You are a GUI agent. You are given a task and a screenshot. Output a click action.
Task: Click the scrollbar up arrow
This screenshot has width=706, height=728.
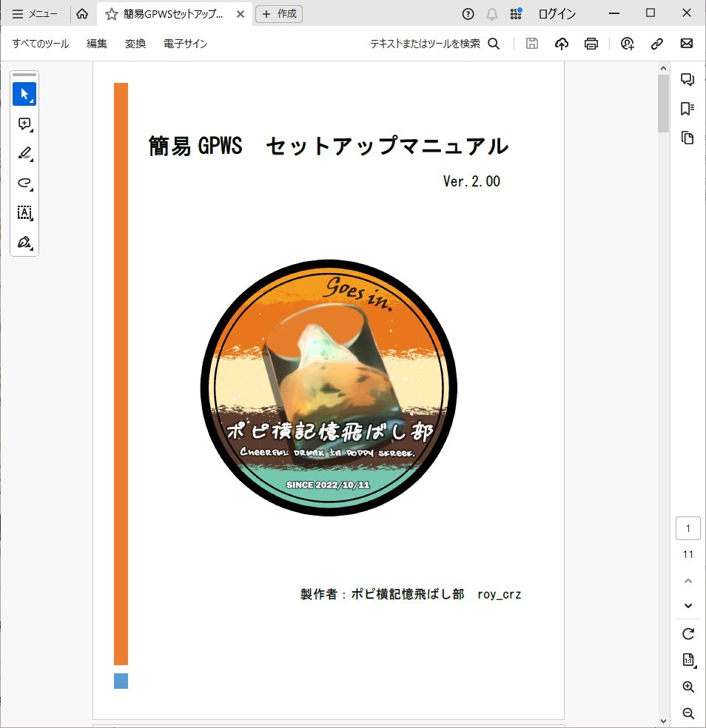click(663, 68)
